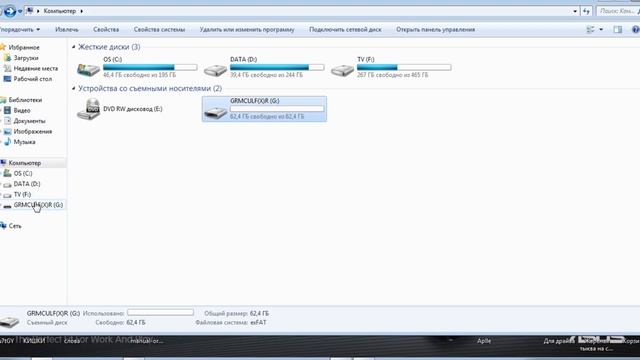Open the help question mark icon

pyautogui.click(x=636, y=29)
